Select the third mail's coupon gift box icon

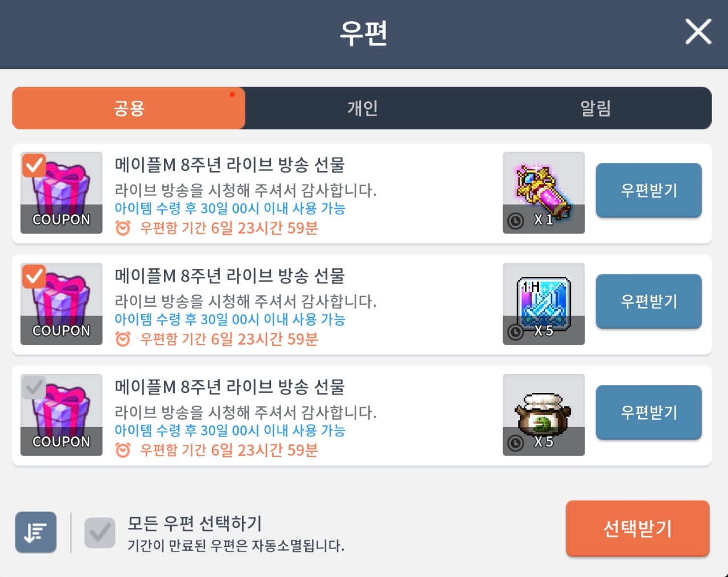(x=61, y=415)
